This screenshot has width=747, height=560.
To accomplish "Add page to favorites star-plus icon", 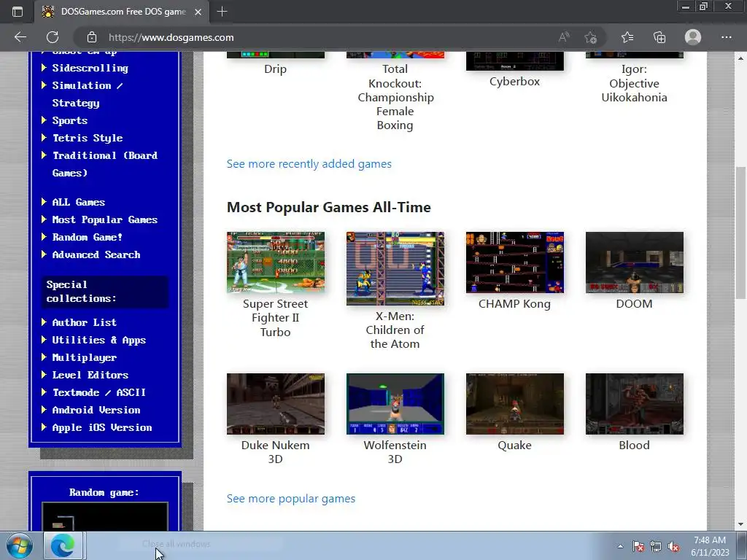I will click(591, 37).
